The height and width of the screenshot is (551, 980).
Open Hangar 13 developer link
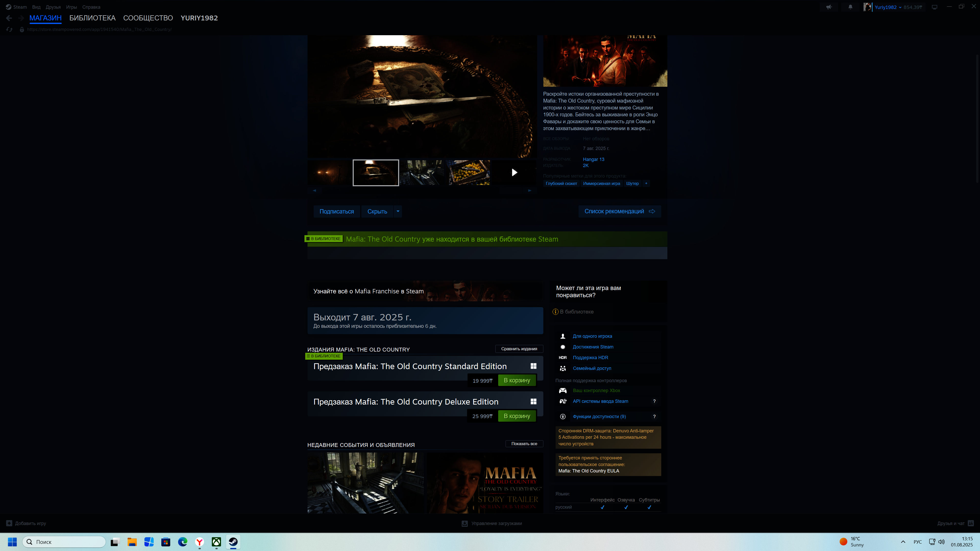593,159
